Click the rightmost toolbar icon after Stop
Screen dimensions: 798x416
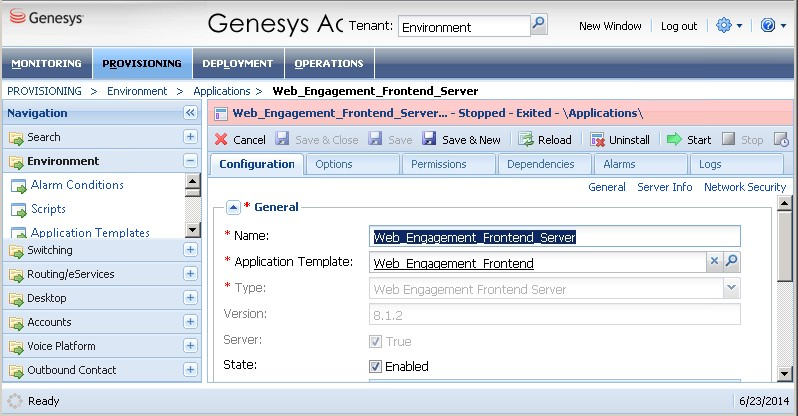[781, 139]
